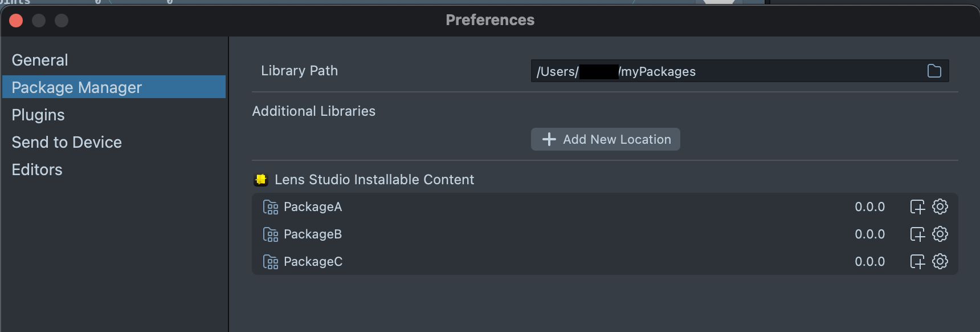The height and width of the screenshot is (332, 980).
Task: Open the Editors preferences section
Action: [37, 169]
